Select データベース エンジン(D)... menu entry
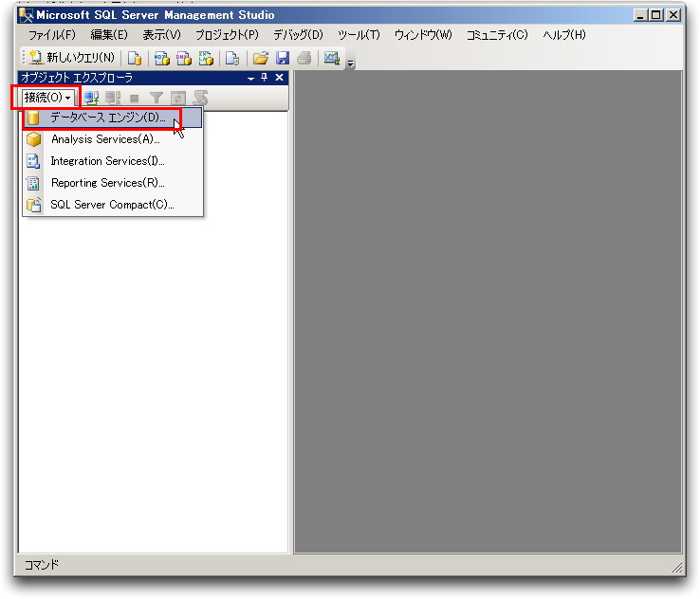Viewport: 700px width, 599px height. 107,118
